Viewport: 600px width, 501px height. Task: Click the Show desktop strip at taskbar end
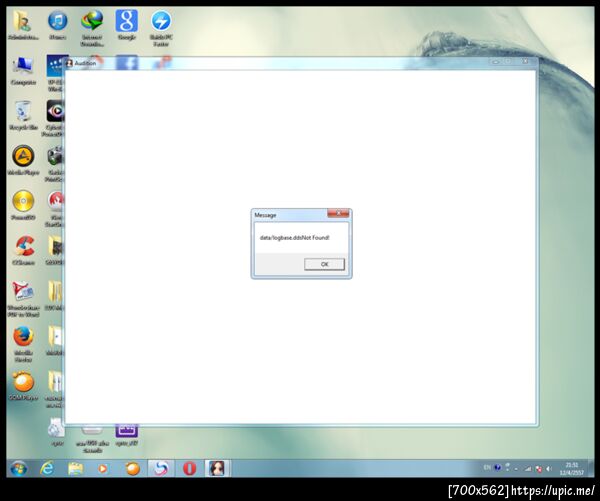[591, 468]
